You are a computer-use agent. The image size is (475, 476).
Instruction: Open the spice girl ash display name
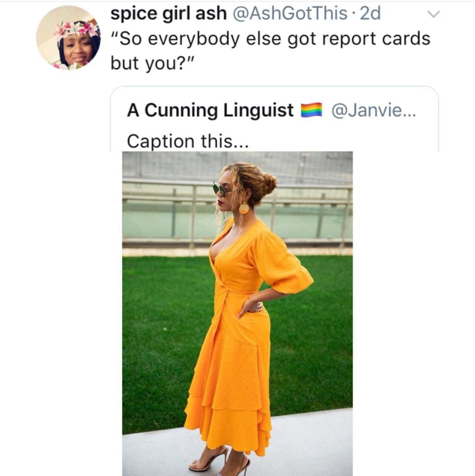click(168, 14)
